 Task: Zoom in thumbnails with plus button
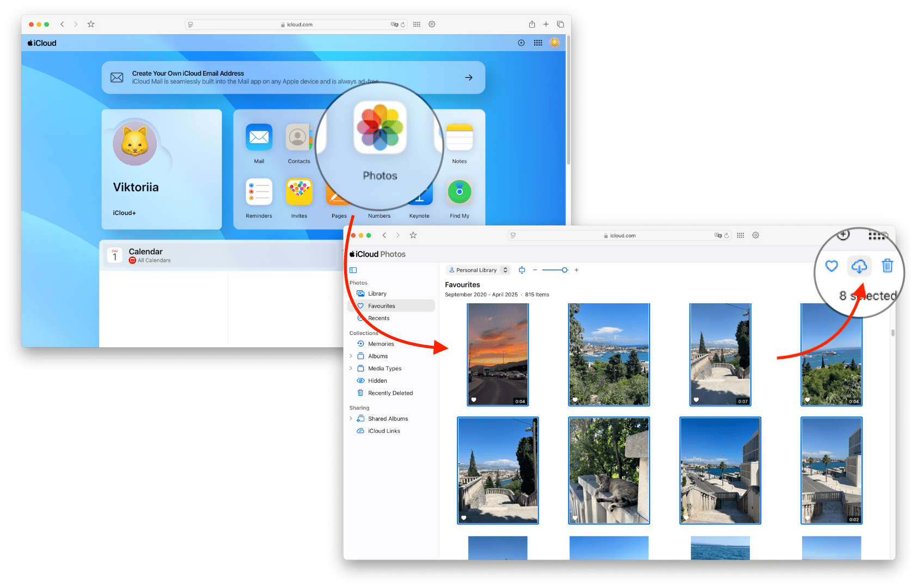pyautogui.click(x=576, y=270)
